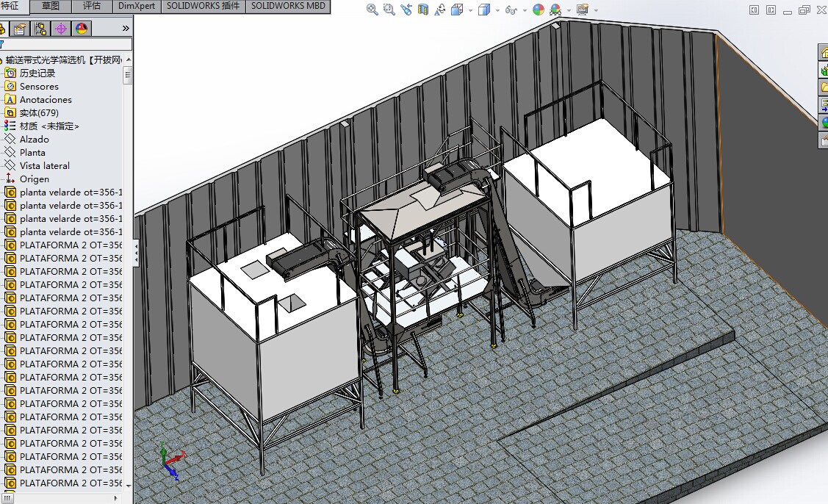Open File Explorer folder icon in task pane

tap(824, 87)
